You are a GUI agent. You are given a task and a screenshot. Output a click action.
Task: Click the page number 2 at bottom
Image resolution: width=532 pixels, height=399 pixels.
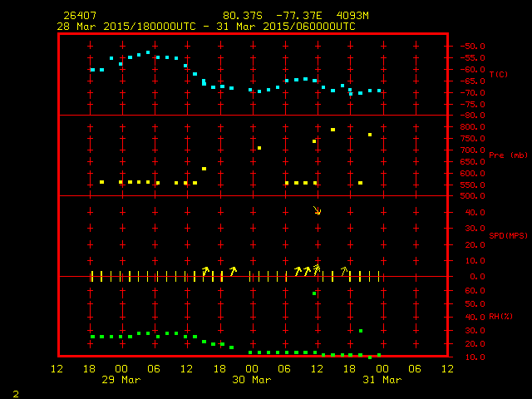click(x=16, y=394)
